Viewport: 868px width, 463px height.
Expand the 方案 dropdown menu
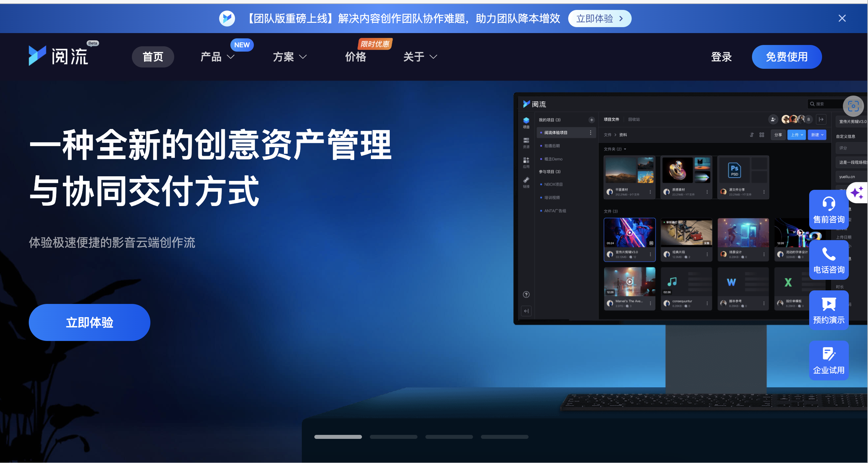click(290, 57)
